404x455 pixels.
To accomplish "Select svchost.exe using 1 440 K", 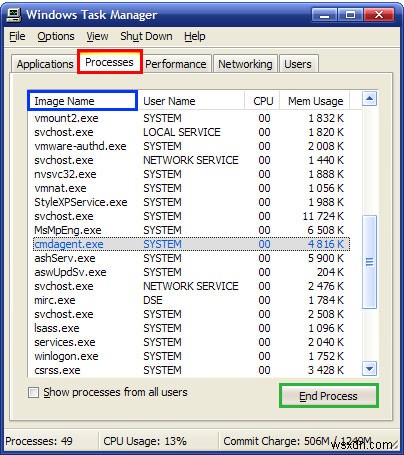I will (191, 160).
